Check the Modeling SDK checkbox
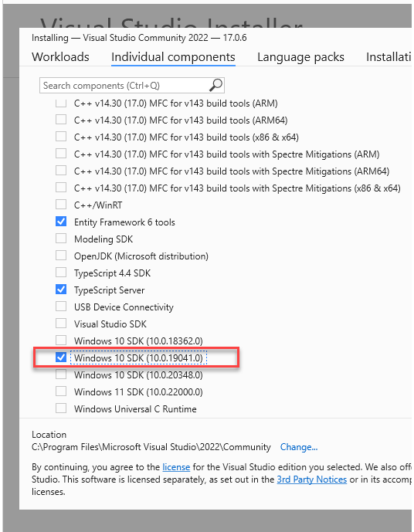 pyautogui.click(x=61, y=238)
